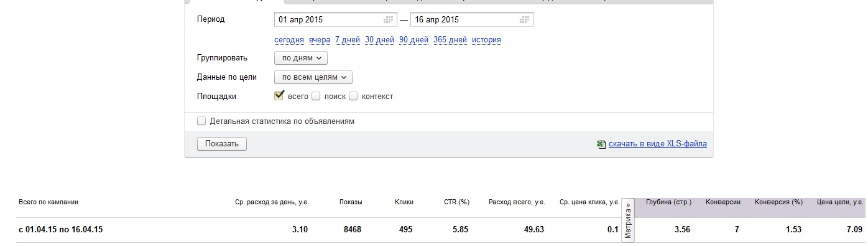Select the 'вчера' period link

coord(320,40)
